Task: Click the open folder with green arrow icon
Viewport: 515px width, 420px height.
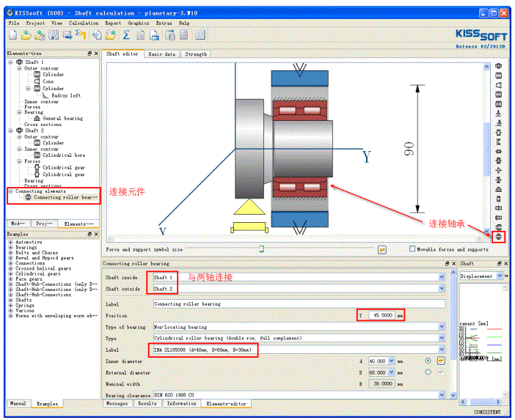Action: pyautogui.click(x=111, y=34)
